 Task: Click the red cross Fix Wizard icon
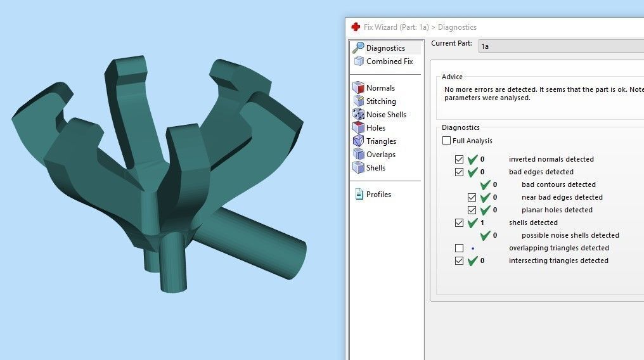[x=356, y=27]
